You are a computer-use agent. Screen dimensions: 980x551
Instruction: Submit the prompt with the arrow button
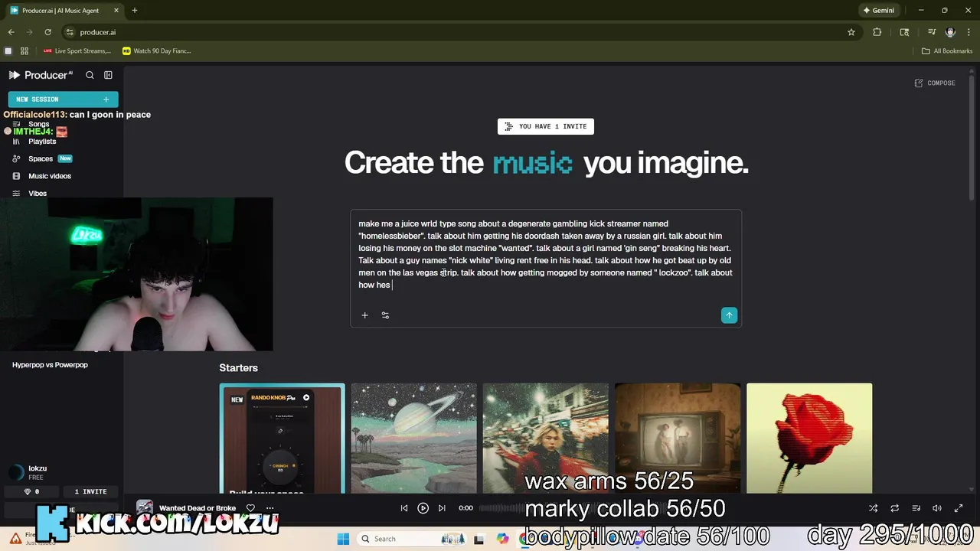[729, 315]
